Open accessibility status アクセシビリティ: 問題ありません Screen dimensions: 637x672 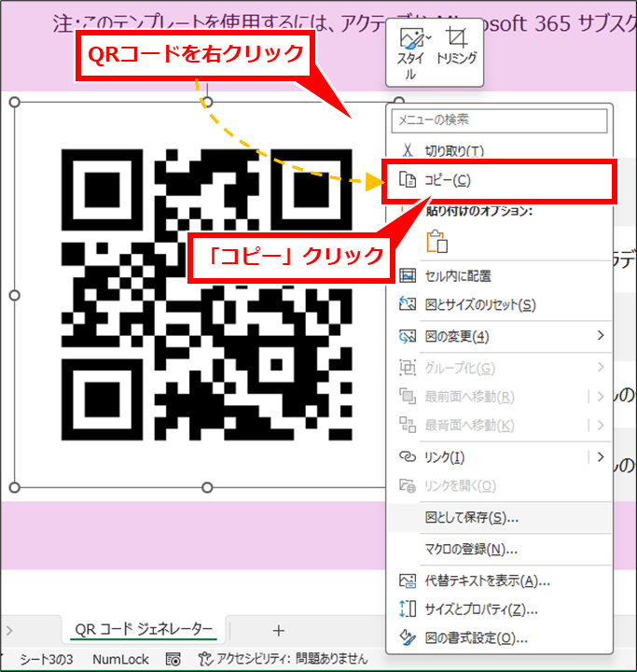(283, 659)
